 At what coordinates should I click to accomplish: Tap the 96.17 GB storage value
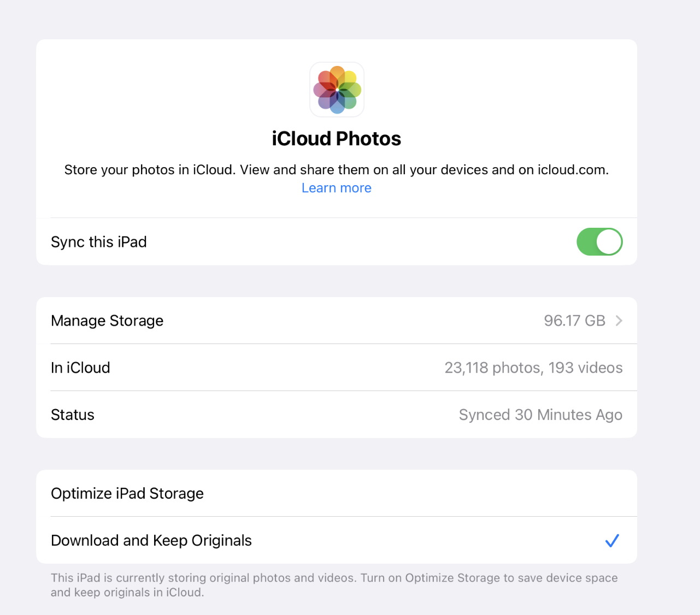574,321
